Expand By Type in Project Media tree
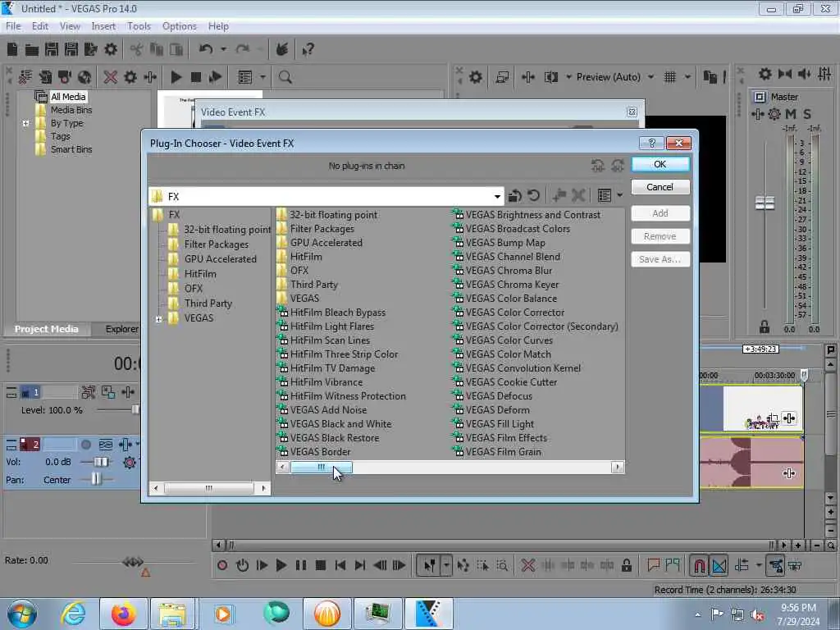The width and height of the screenshot is (840, 630). click(25, 124)
